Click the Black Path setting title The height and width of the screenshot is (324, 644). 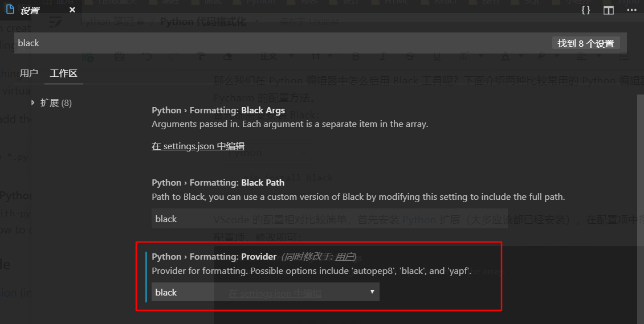click(218, 183)
